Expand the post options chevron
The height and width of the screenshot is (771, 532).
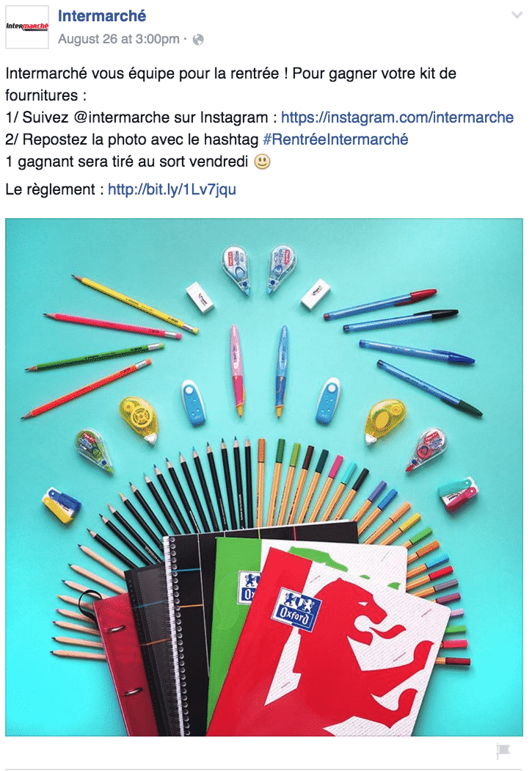517,15
